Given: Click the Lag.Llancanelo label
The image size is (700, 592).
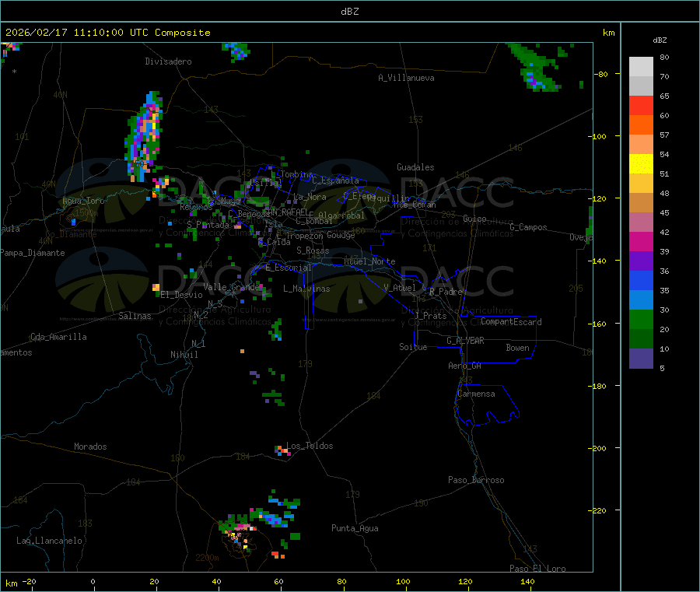Looking at the screenshot, I should pyautogui.click(x=50, y=541).
